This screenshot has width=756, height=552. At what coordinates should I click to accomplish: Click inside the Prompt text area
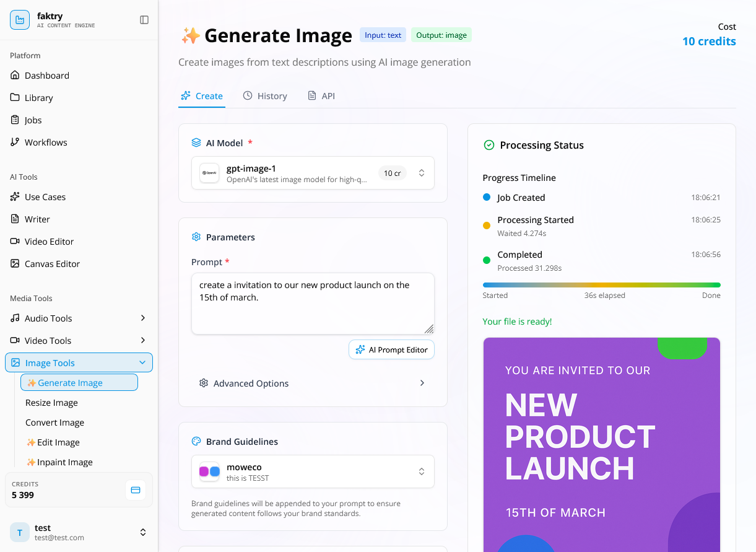pyautogui.click(x=313, y=304)
